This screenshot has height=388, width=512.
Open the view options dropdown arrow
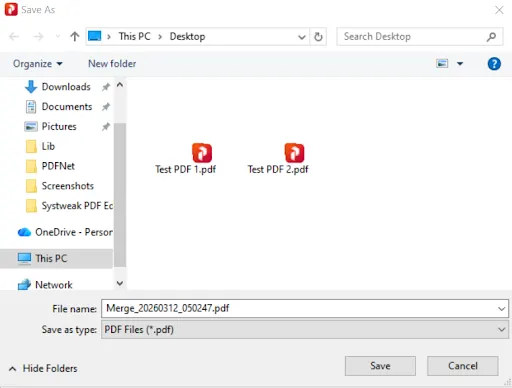click(460, 64)
